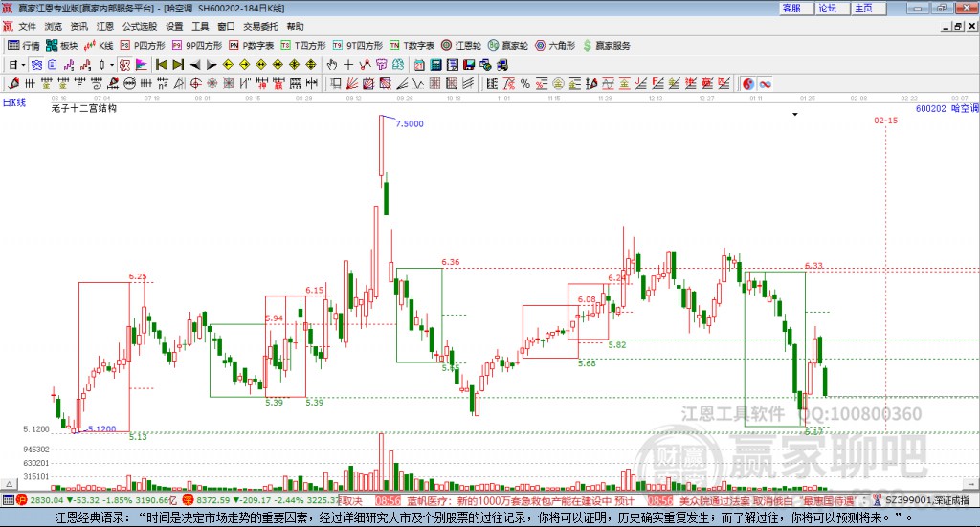The height and width of the screenshot is (527, 980).
Task: Select the hand pan tool
Action: coord(331,65)
